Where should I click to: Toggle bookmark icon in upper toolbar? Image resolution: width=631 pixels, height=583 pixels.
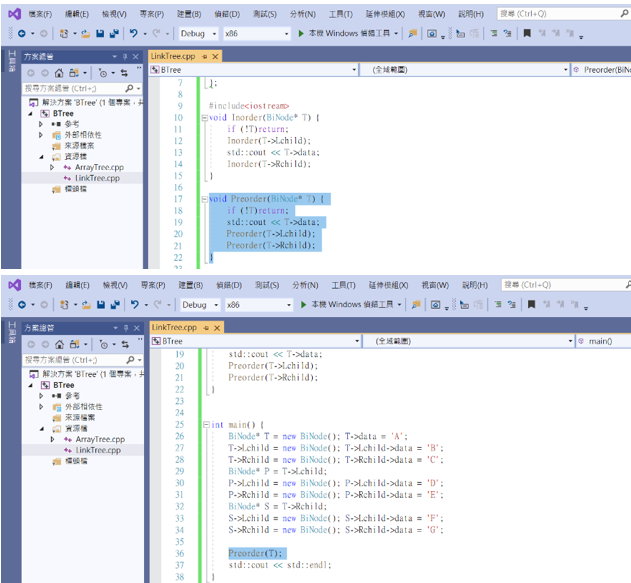[527, 33]
